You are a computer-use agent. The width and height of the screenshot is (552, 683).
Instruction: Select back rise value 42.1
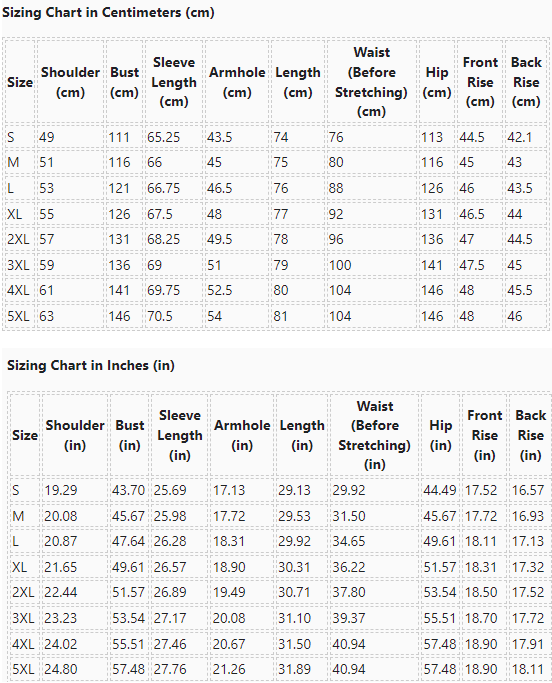520,137
